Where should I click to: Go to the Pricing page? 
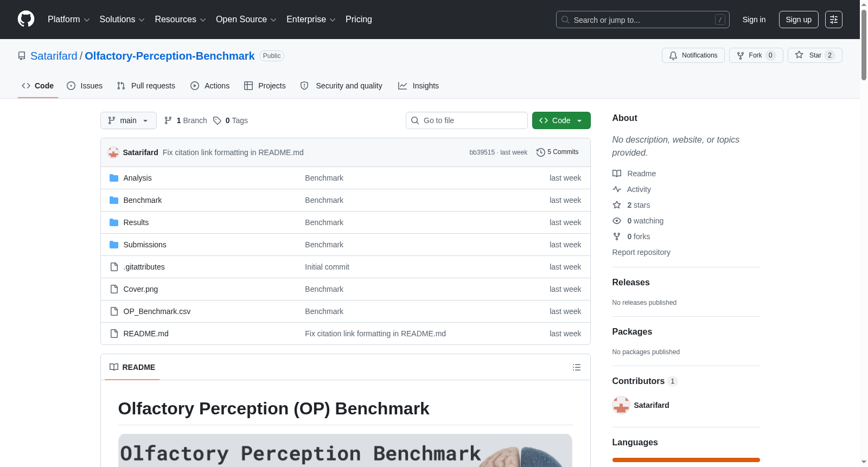[x=359, y=20]
